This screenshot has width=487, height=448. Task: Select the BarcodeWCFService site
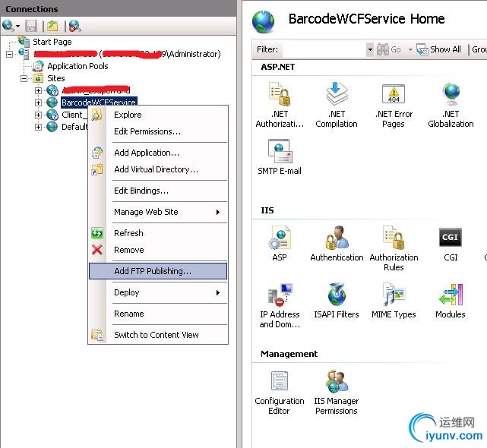pyautogui.click(x=99, y=103)
